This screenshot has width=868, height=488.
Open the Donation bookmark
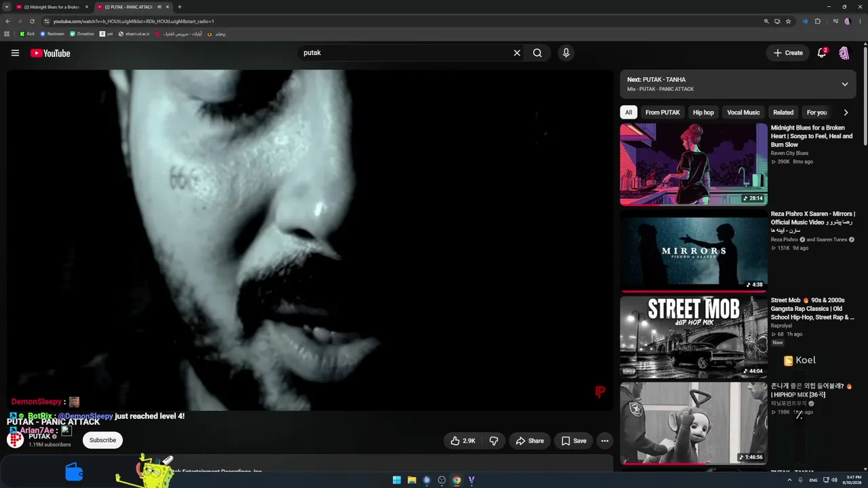pos(82,34)
